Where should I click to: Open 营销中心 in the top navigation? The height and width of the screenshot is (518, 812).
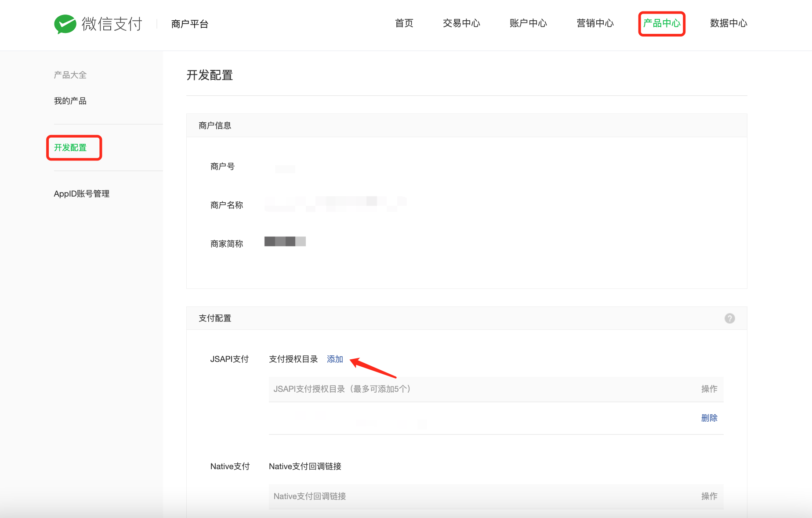click(595, 23)
